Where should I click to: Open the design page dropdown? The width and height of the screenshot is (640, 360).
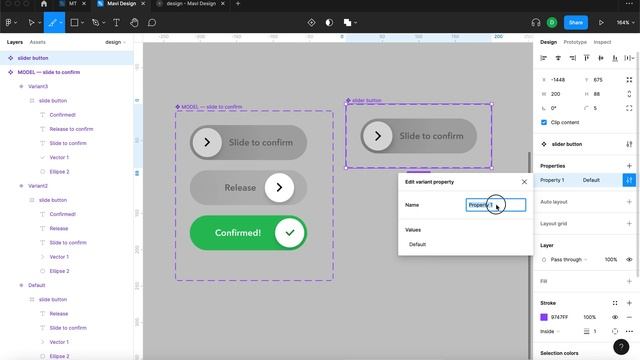point(115,42)
